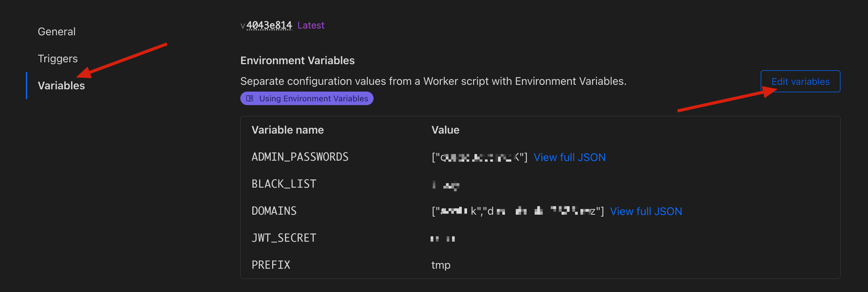
Task: Click the chevron before the version number
Action: pyautogui.click(x=243, y=26)
